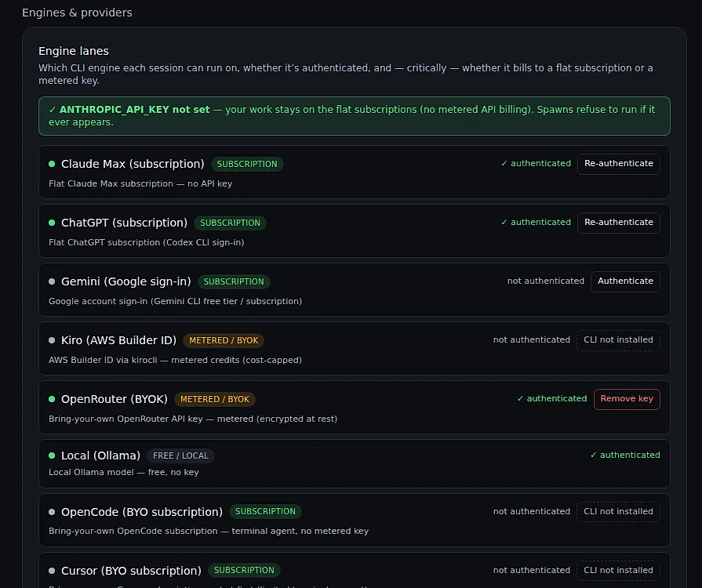Click the green status dot beside OpenRouter
The width and height of the screenshot is (702, 588).
tap(52, 399)
